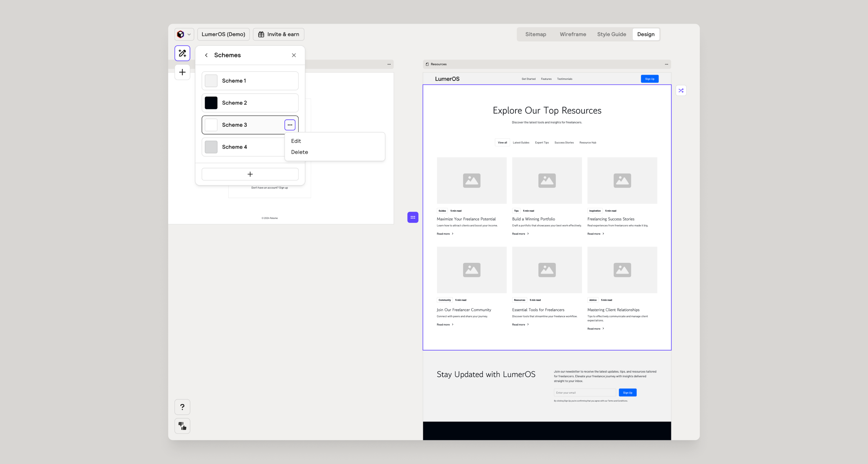Click the plus add icon in left sidebar
The width and height of the screenshot is (868, 464).
pyautogui.click(x=182, y=72)
